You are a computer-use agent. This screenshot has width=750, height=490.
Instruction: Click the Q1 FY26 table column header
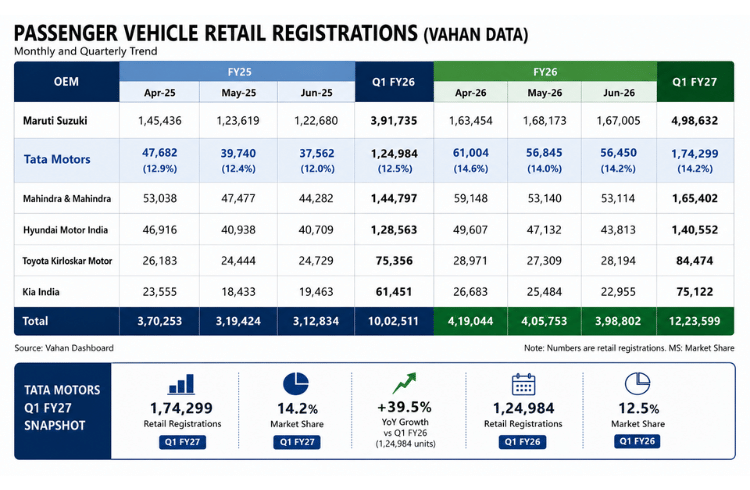394,82
